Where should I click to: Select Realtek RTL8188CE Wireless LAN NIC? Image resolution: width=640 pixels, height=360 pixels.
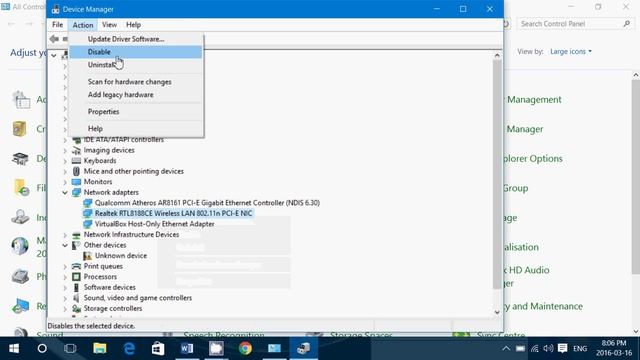tap(173, 213)
